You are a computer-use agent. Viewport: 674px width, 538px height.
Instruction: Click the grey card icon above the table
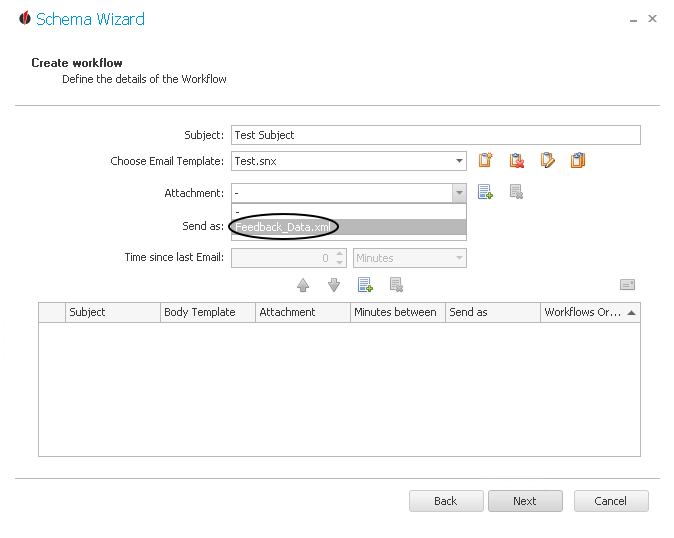click(627, 284)
